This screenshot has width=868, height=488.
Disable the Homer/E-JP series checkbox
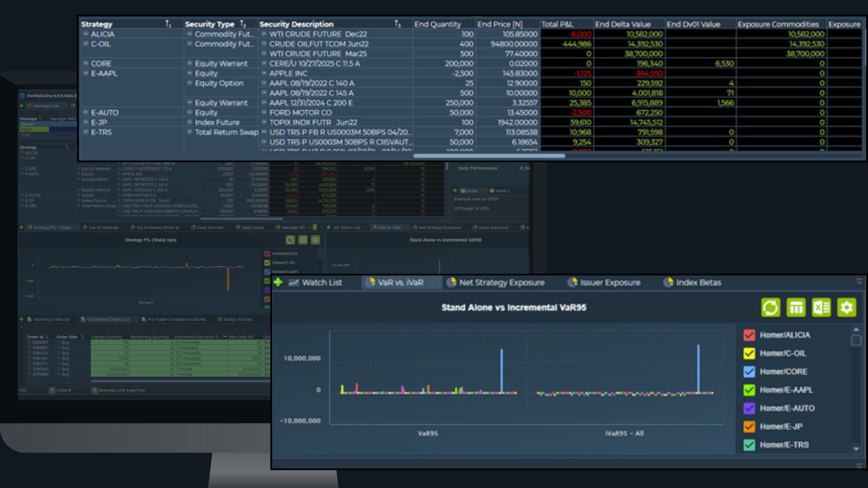pos(749,426)
